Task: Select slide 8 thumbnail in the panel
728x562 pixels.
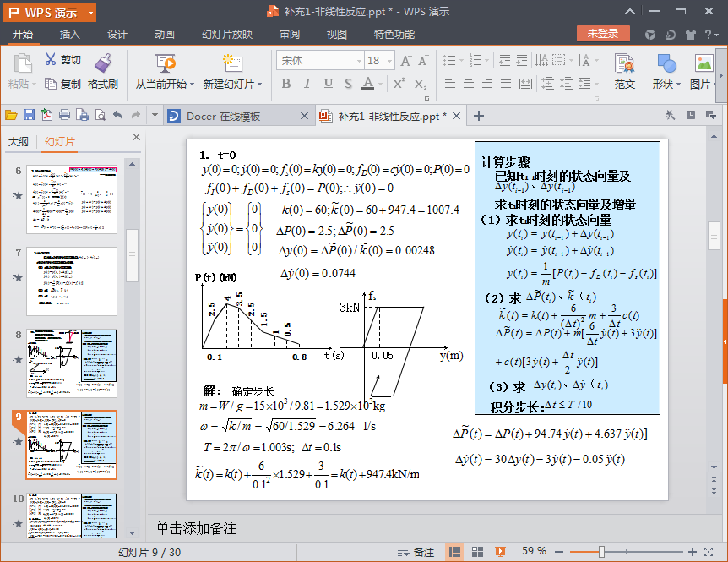Action: pyautogui.click(x=72, y=363)
